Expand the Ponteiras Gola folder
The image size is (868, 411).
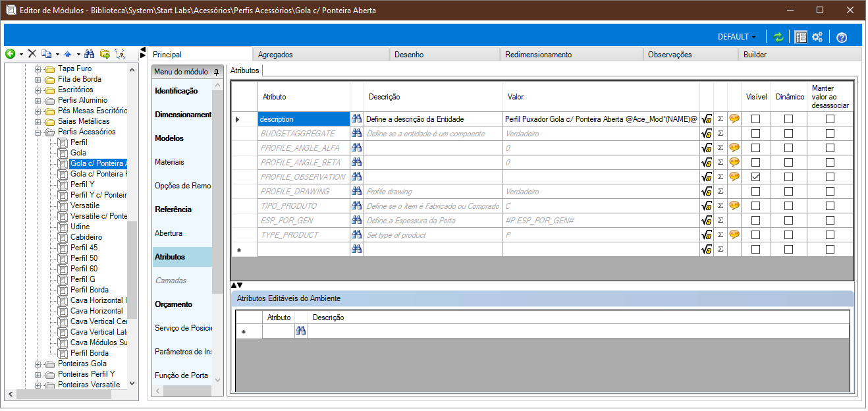coord(38,364)
